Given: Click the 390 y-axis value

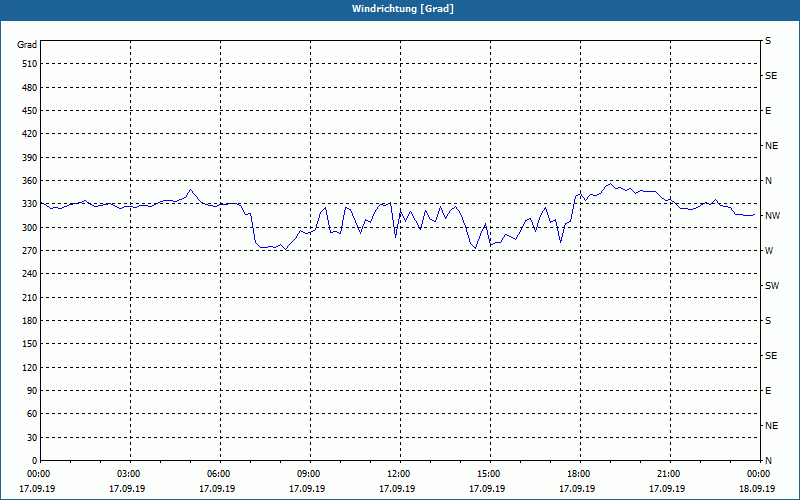Looking at the screenshot, I should 30,158.
